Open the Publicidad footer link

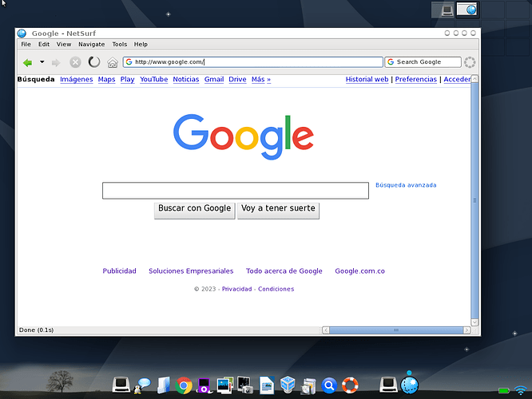(x=120, y=271)
